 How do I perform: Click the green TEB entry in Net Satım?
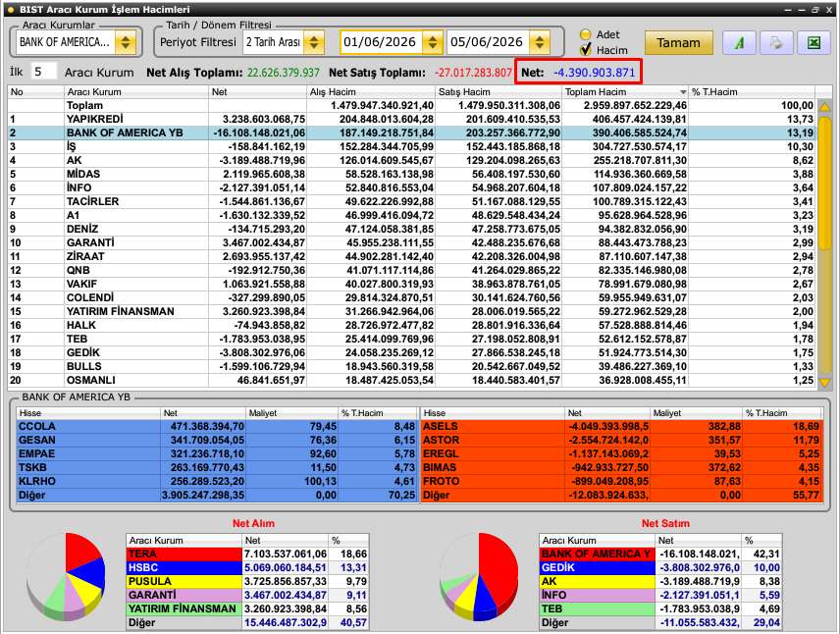[598, 608]
